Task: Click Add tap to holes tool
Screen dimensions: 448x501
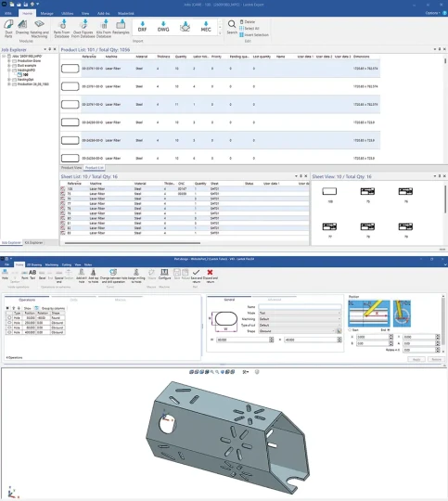Action: (x=94, y=276)
